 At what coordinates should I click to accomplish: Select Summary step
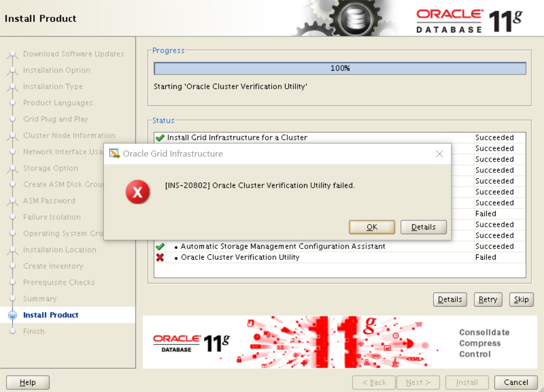point(40,298)
